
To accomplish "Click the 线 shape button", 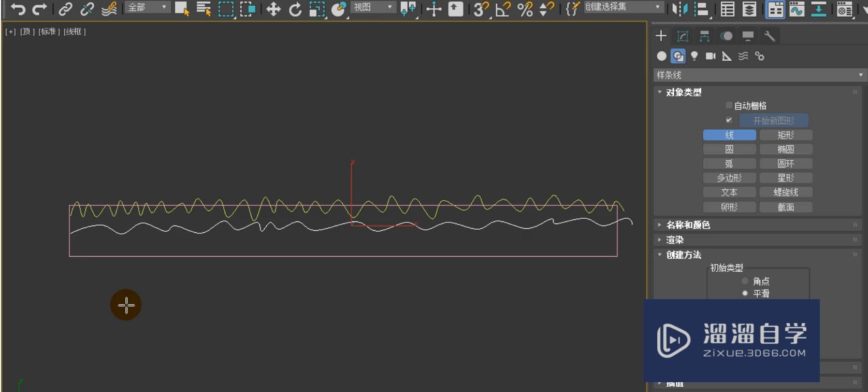I will coord(729,135).
